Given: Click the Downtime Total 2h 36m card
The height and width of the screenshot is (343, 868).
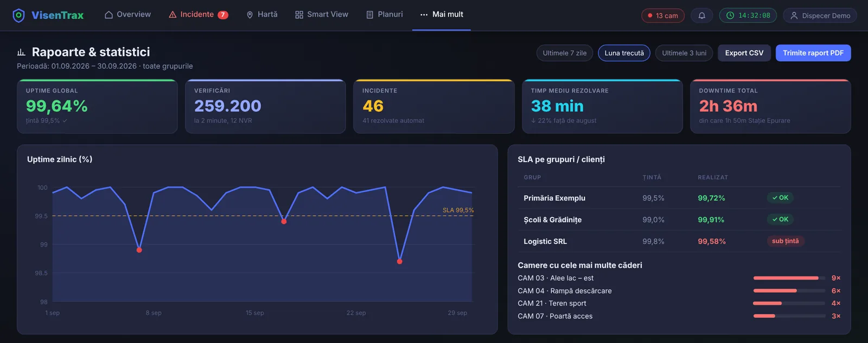Looking at the screenshot, I should (x=770, y=106).
